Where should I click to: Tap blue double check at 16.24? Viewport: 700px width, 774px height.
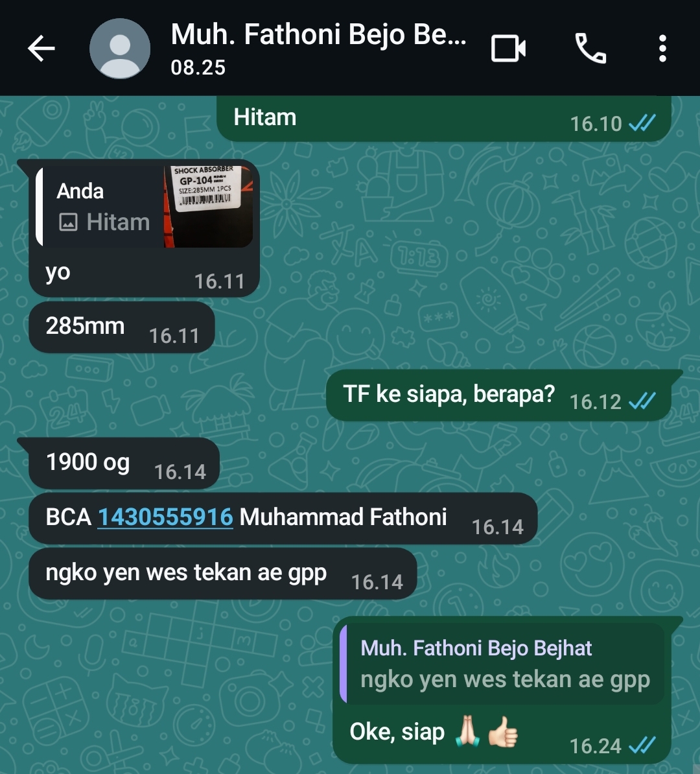pyautogui.click(x=642, y=745)
